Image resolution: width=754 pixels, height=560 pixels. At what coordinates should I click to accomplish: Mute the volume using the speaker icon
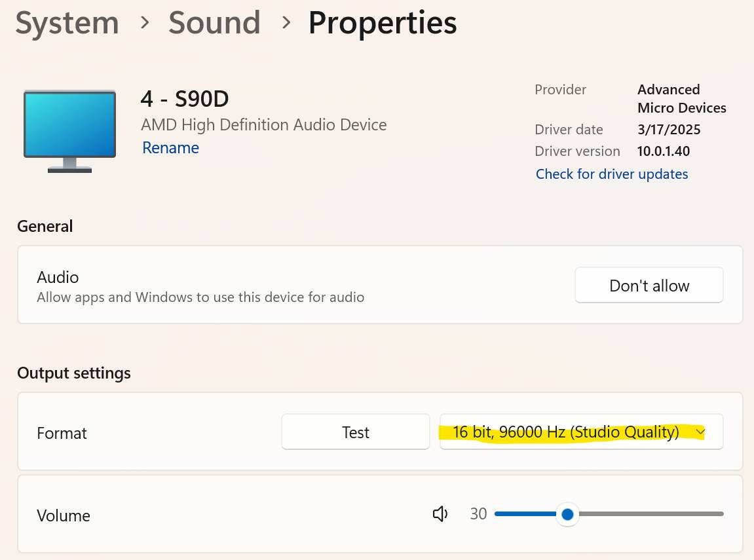click(440, 514)
